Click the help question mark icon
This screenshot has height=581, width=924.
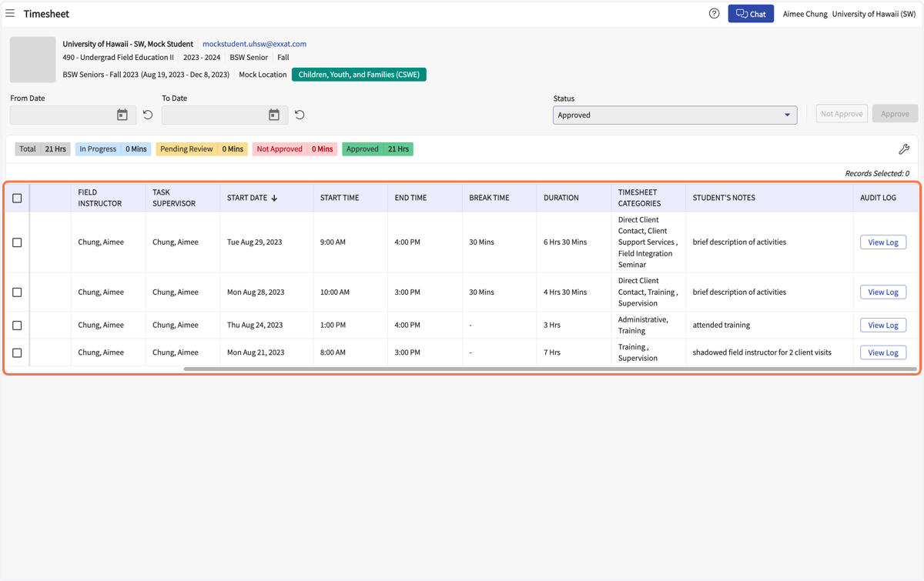coord(714,14)
